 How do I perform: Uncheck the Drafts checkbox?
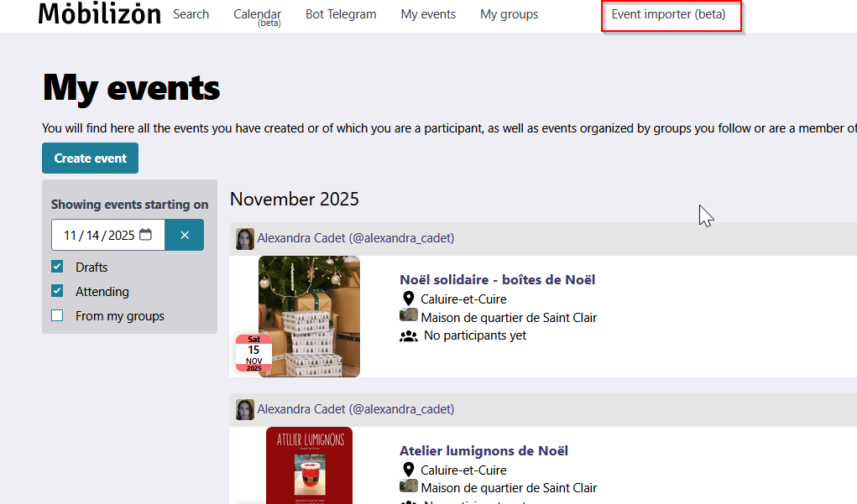tap(57, 267)
